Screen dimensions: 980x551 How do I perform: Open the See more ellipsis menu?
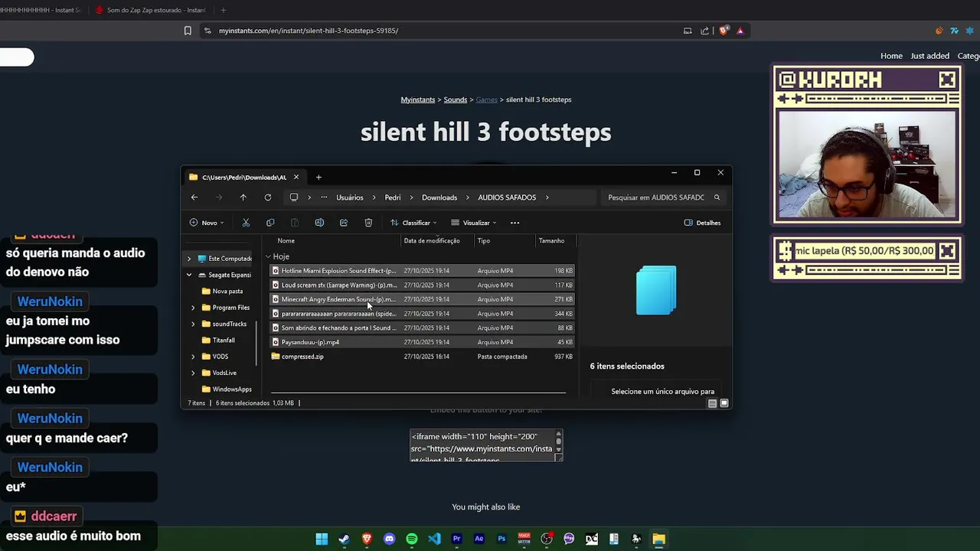[514, 223]
